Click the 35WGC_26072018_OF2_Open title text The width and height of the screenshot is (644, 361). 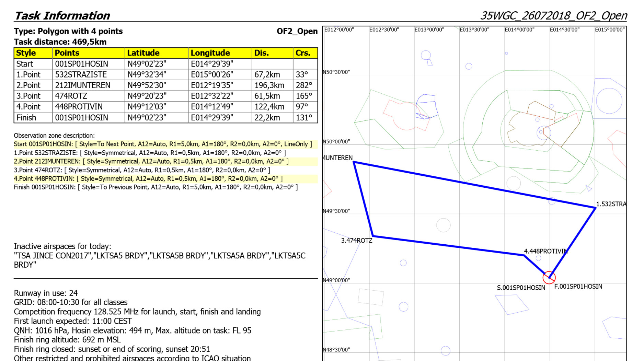553,15
